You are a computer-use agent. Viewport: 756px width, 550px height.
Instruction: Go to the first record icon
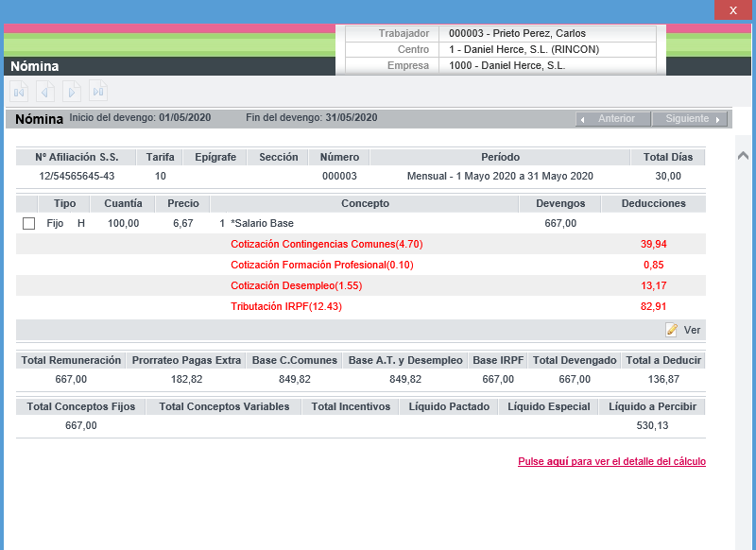(x=19, y=92)
